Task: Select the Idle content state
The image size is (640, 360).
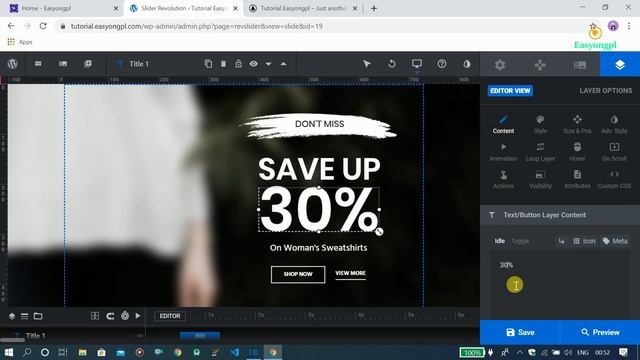Action: pos(500,241)
